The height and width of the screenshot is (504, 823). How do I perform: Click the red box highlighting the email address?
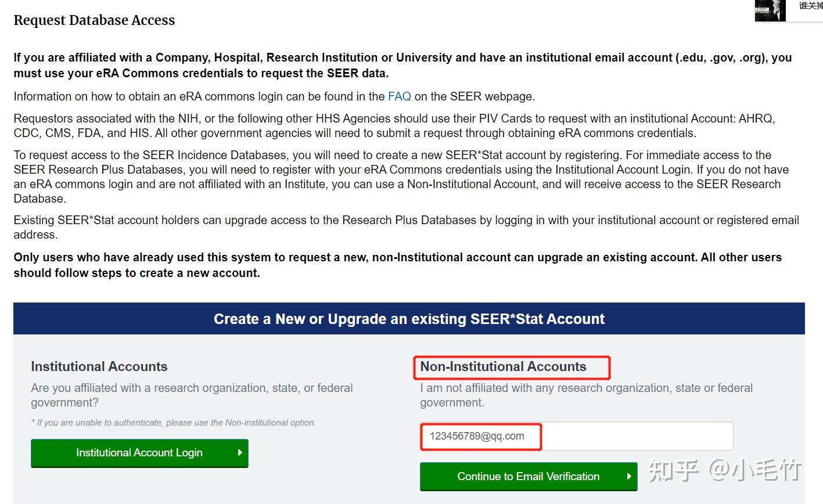coord(481,436)
